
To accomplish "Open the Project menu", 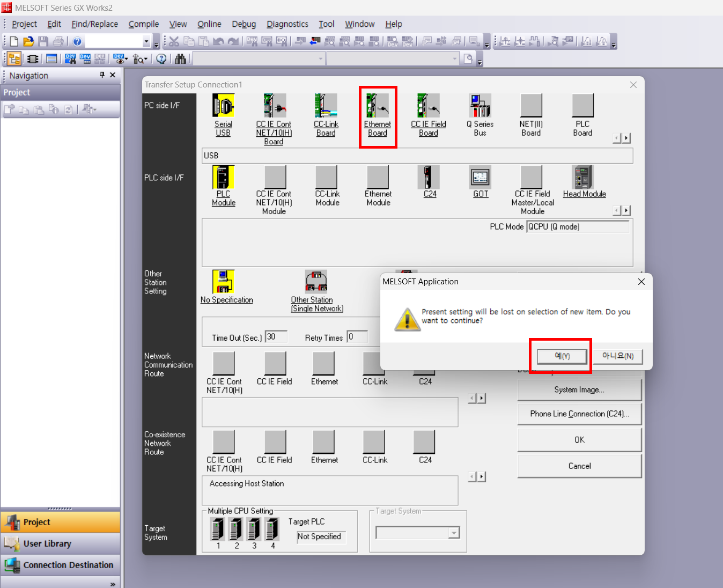I will (x=24, y=24).
